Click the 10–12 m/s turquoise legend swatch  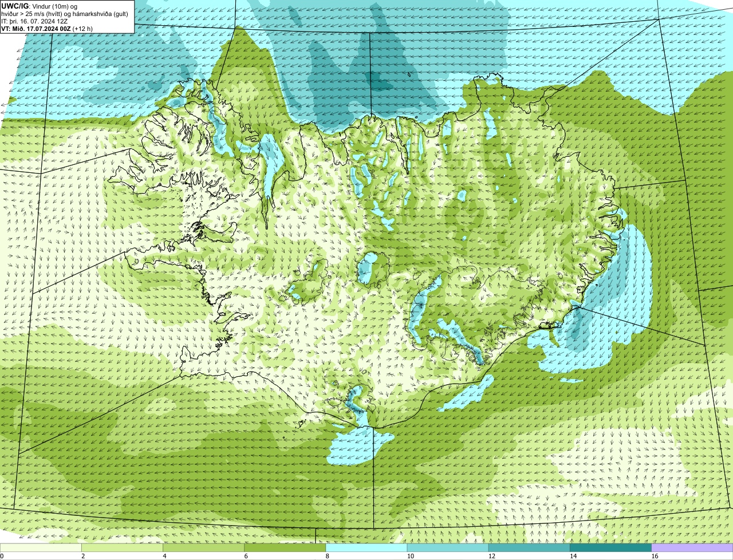point(448,548)
